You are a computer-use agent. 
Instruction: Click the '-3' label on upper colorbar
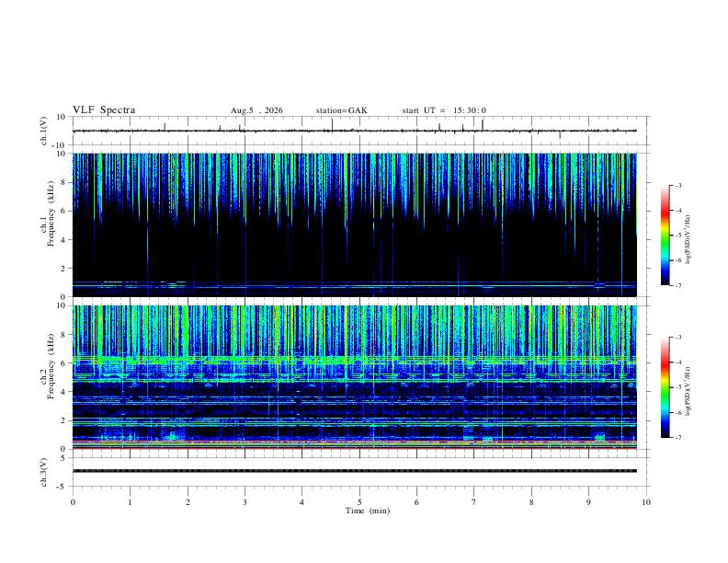click(x=678, y=185)
